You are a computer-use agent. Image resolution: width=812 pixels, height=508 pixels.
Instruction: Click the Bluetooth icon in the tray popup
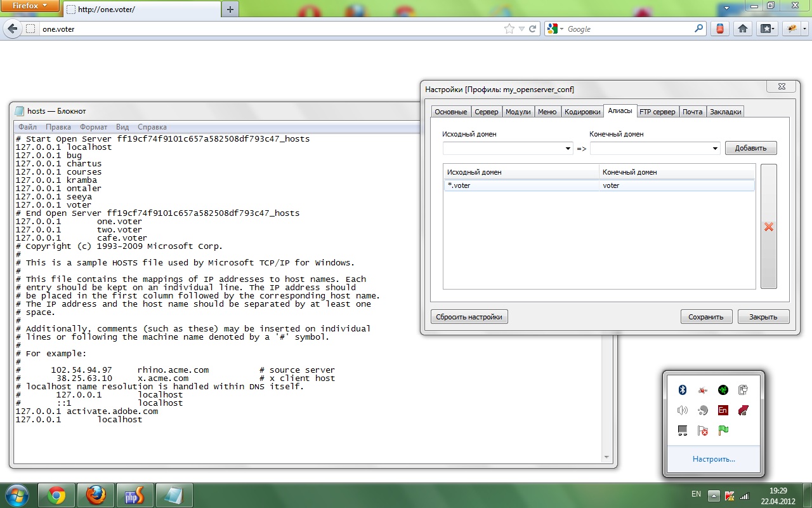(683, 390)
